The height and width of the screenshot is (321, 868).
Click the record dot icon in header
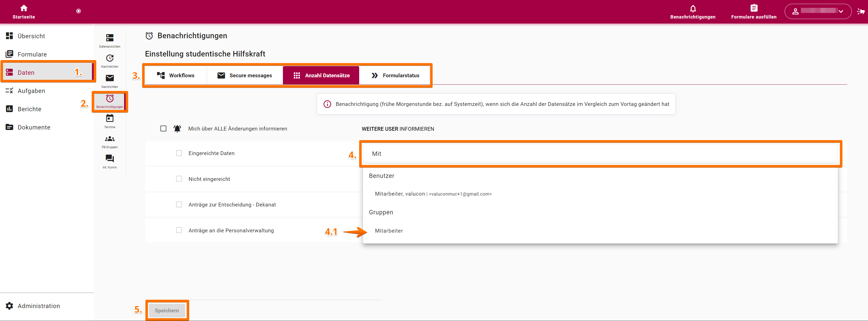[79, 11]
